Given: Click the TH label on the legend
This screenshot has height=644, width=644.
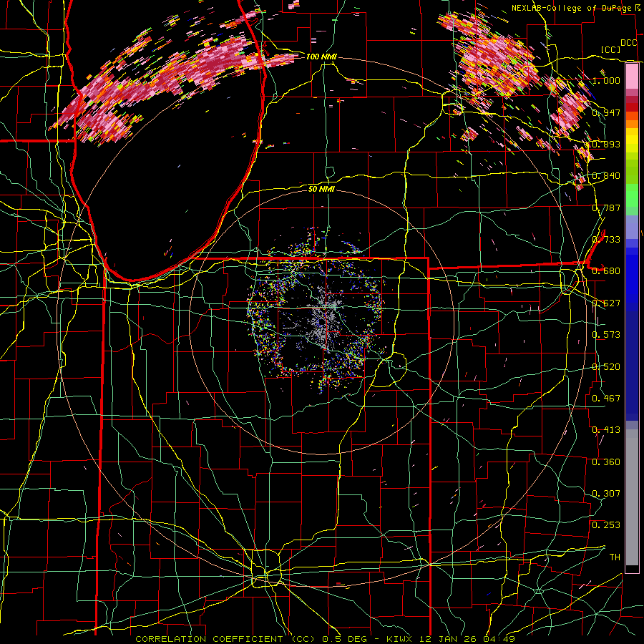Looking at the screenshot, I should pos(615,557).
